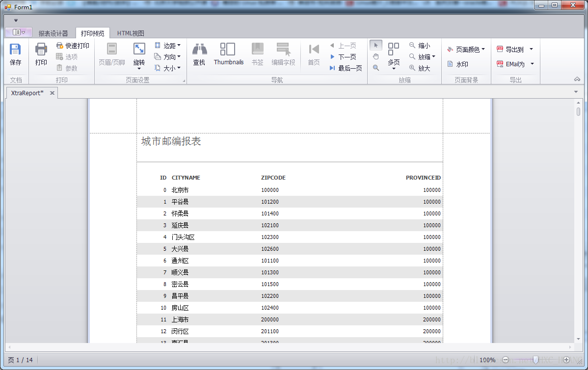Open the Size (大小) dropdown
The width and height of the screenshot is (588, 370).
[x=168, y=68]
